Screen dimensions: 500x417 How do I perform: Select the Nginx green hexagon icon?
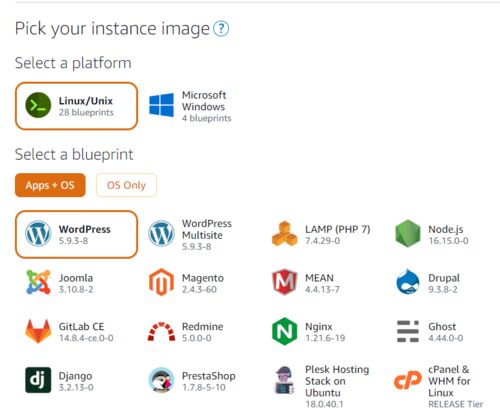(x=284, y=331)
